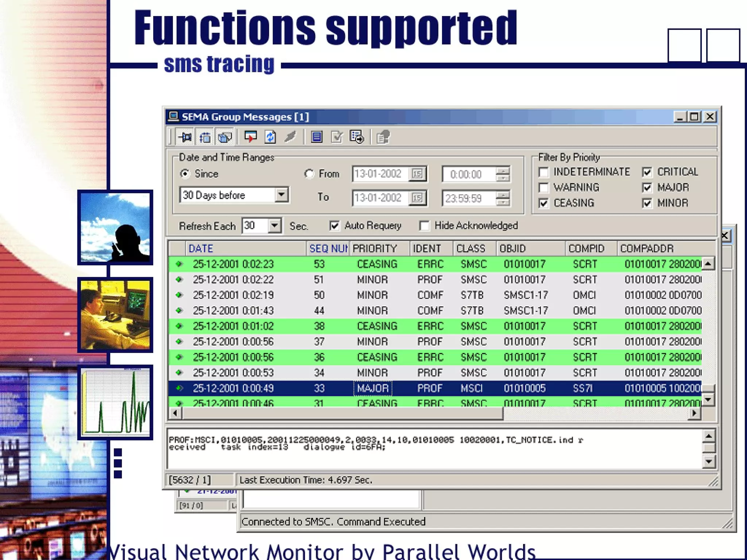Click the greyed user clipboard toolbar icon
The height and width of the screenshot is (560, 747).
pyautogui.click(x=383, y=137)
